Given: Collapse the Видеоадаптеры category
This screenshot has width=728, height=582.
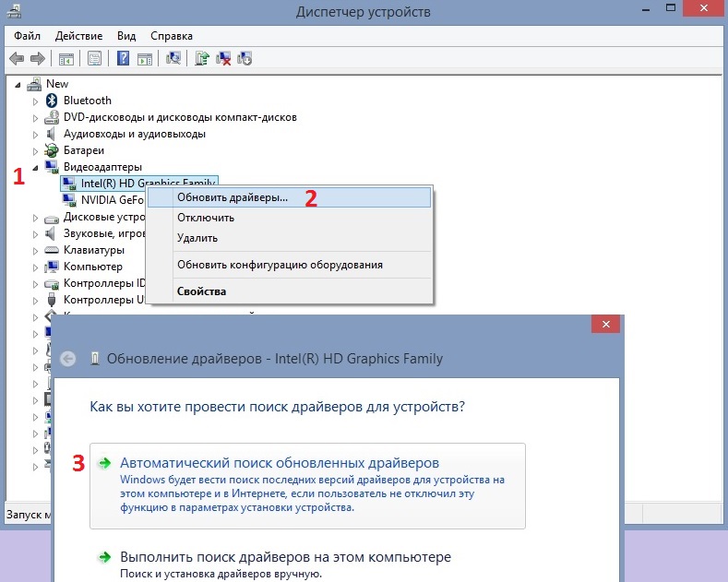Looking at the screenshot, I should click(35, 168).
